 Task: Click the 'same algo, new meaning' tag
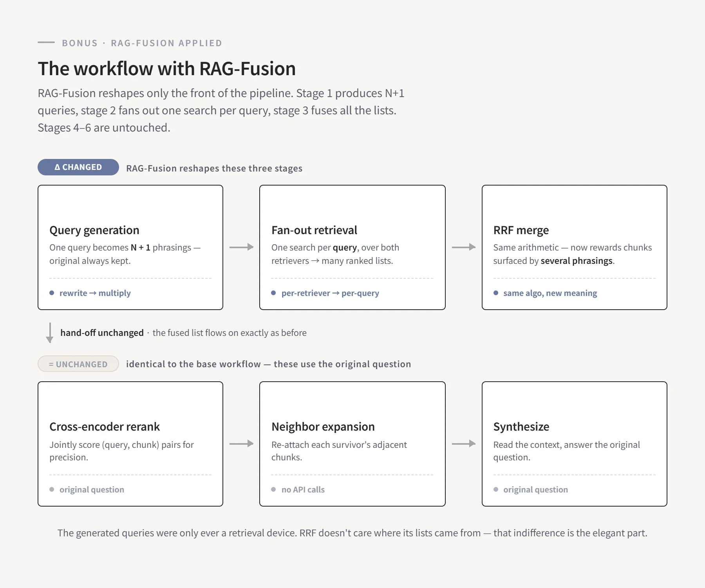click(x=550, y=293)
